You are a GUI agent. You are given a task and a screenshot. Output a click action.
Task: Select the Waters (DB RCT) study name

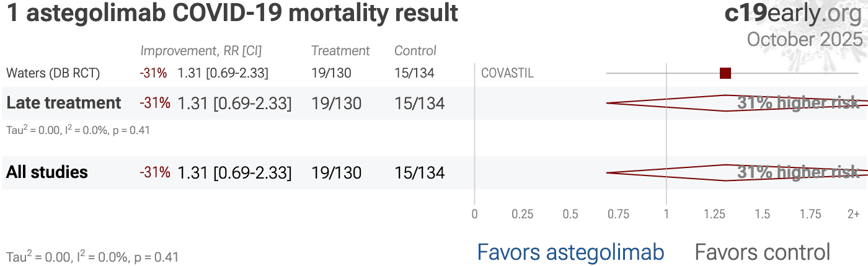click(53, 73)
